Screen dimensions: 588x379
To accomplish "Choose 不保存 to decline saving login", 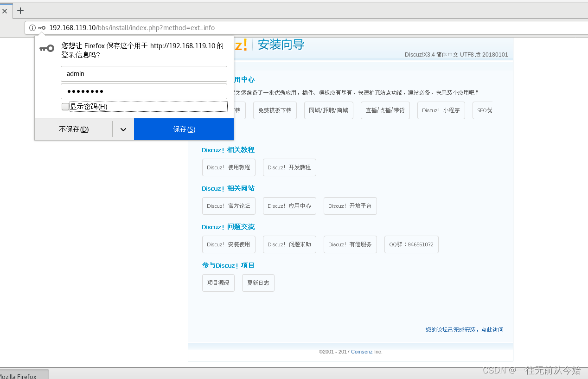I will click(74, 129).
